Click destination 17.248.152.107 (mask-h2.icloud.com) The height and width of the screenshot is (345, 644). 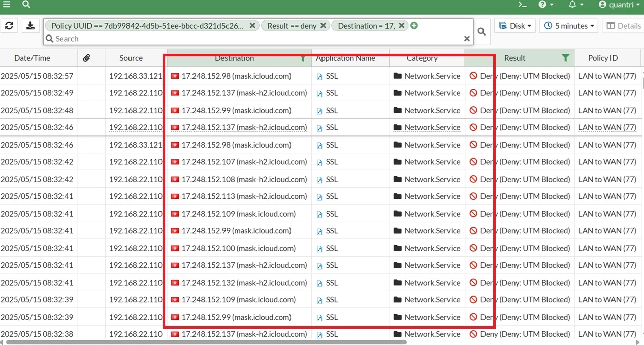click(x=244, y=162)
